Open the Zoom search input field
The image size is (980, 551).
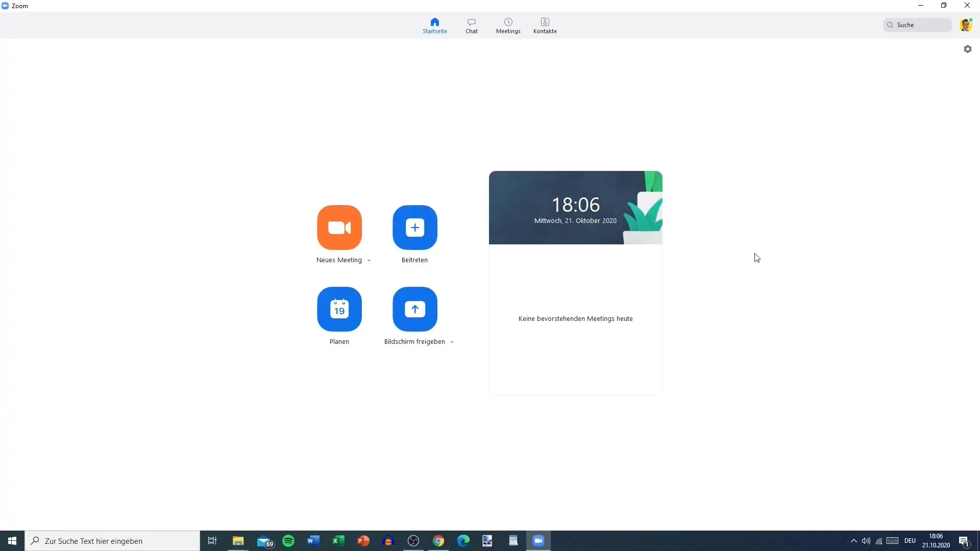[919, 25]
